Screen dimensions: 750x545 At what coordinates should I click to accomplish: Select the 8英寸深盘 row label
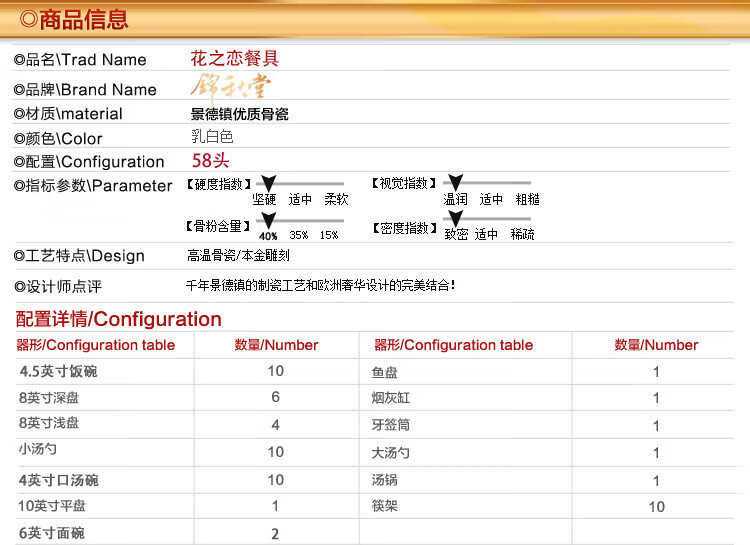tap(49, 398)
